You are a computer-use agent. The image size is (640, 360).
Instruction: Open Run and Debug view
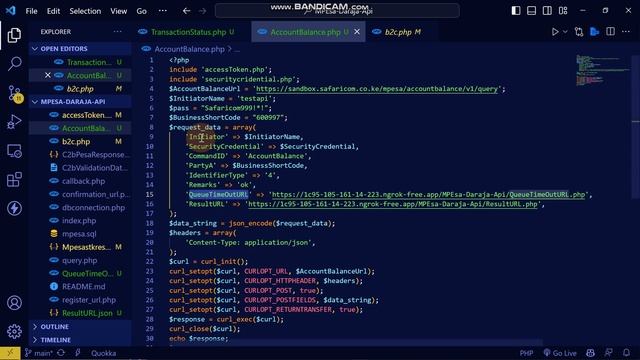(14, 122)
